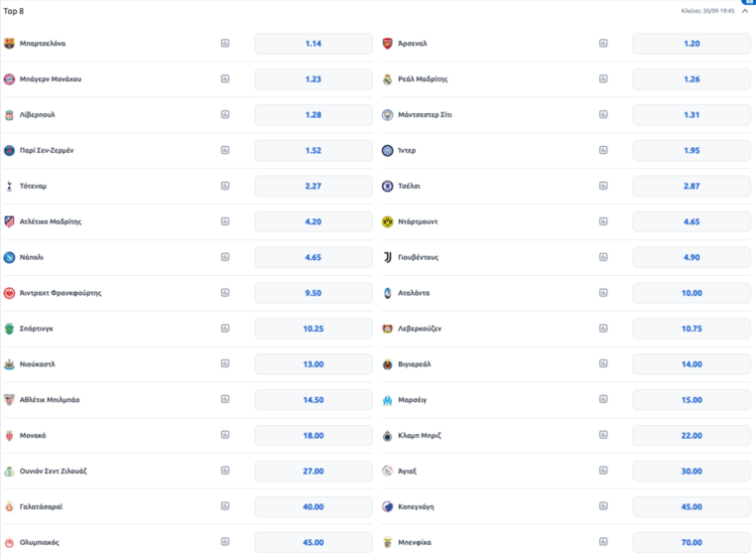Click the Τότεναμ team name
Viewport: 756px width, 558px height.
coord(33,187)
